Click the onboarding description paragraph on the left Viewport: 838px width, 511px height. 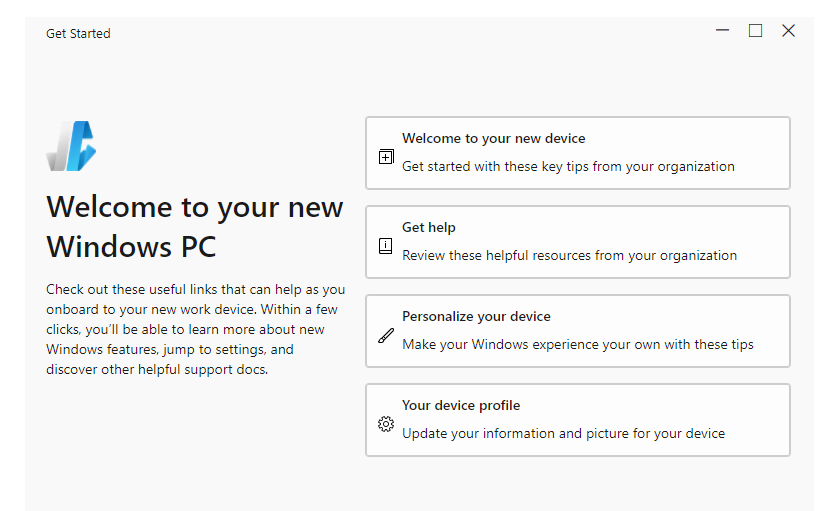194,330
